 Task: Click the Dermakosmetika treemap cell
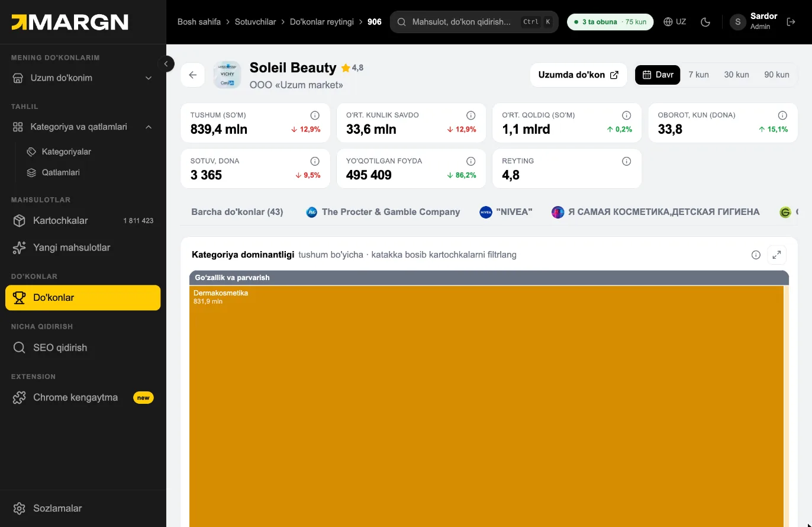coord(486,406)
